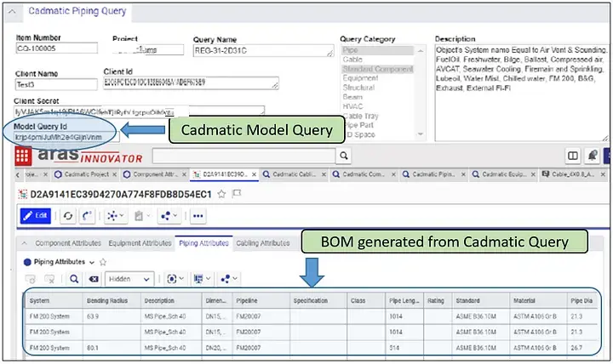The width and height of the screenshot is (613, 364).
Task: Refresh the item with the circular arrow icon
Action: [x=68, y=215]
